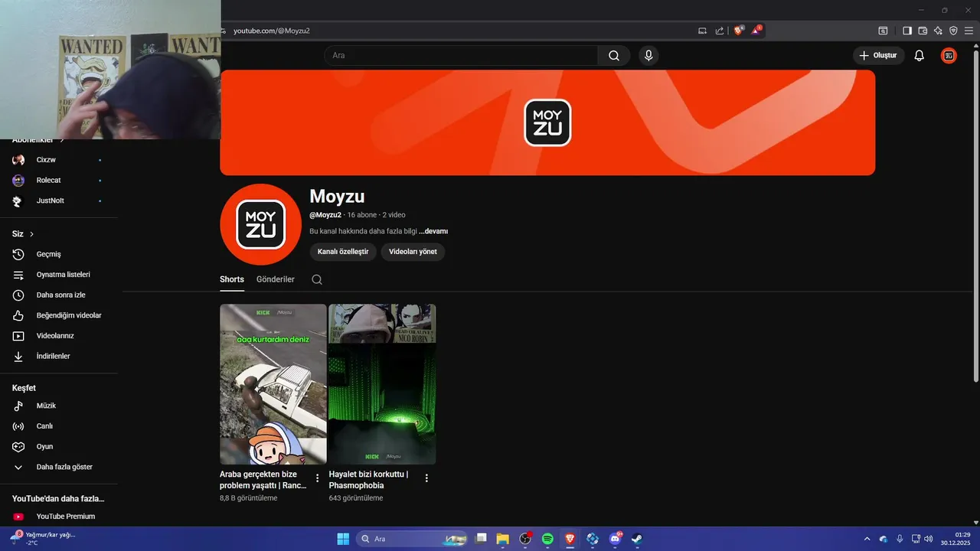Click the @Moyzu2 handle text
The width and height of the screenshot is (980, 551).
pos(325,215)
